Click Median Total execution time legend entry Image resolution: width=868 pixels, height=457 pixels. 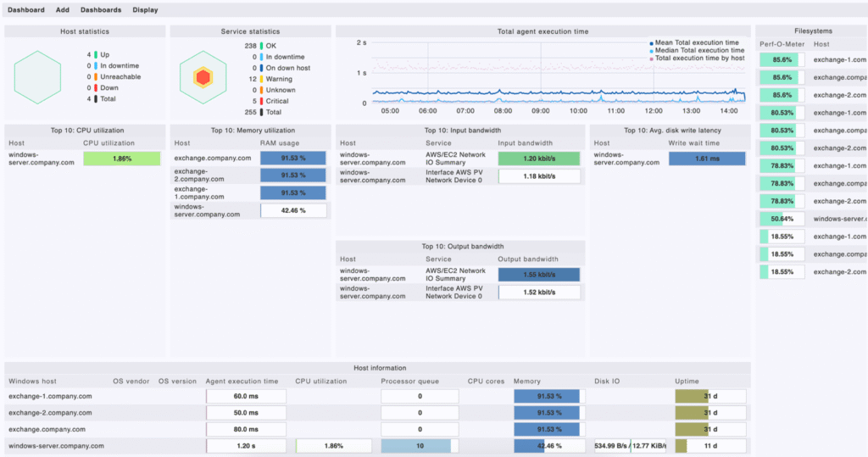click(697, 50)
